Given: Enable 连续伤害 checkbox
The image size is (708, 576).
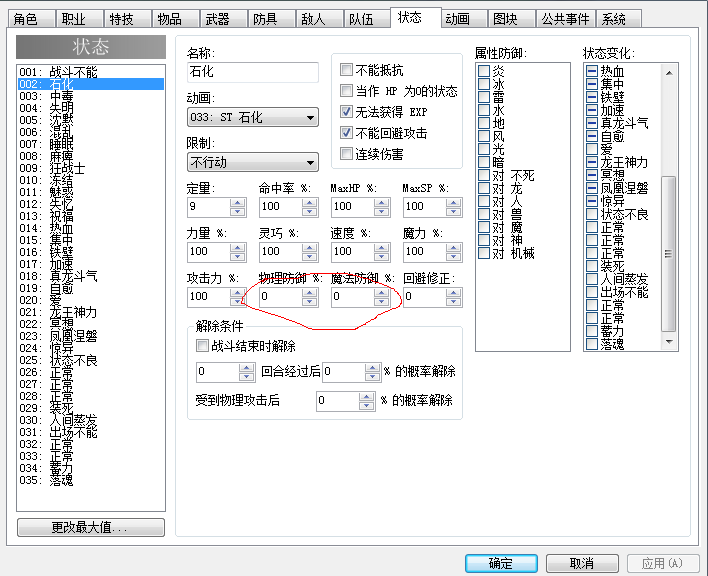Looking at the screenshot, I should [x=346, y=154].
